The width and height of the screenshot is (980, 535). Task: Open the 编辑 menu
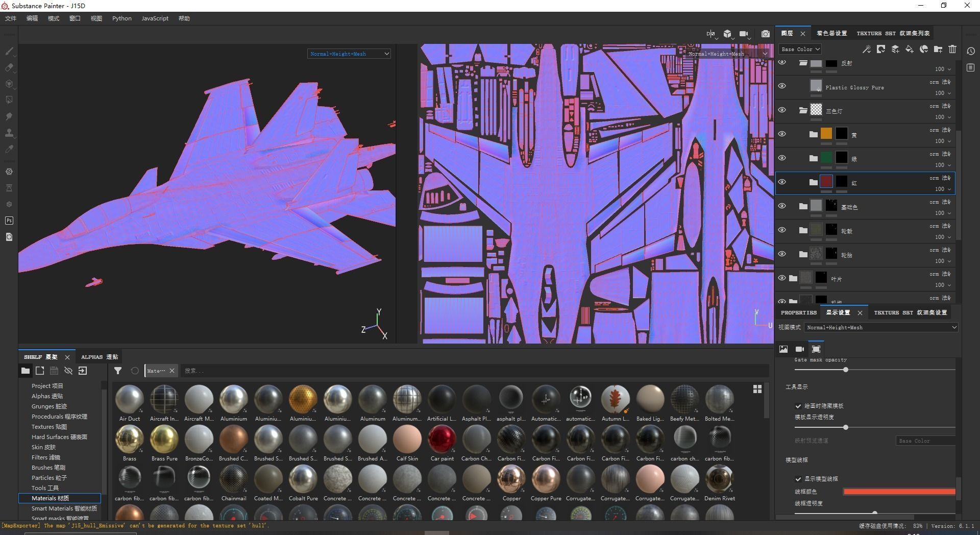32,18
